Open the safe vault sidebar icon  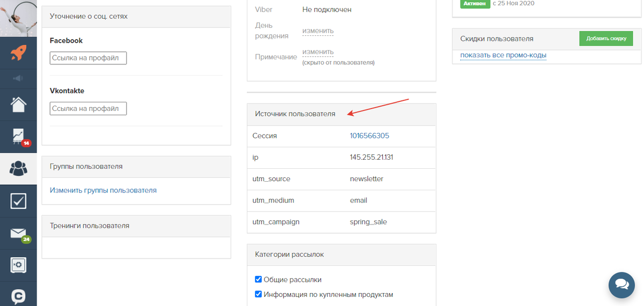coord(18,265)
